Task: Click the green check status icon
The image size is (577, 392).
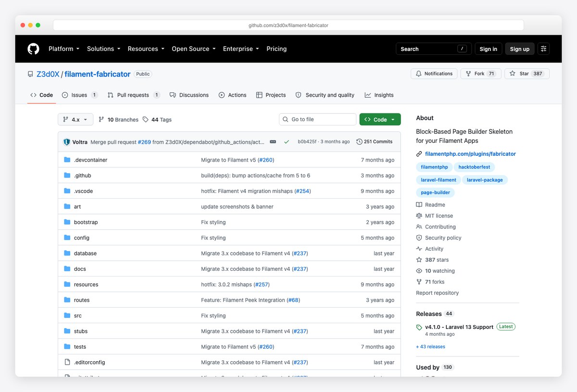Action: [287, 142]
